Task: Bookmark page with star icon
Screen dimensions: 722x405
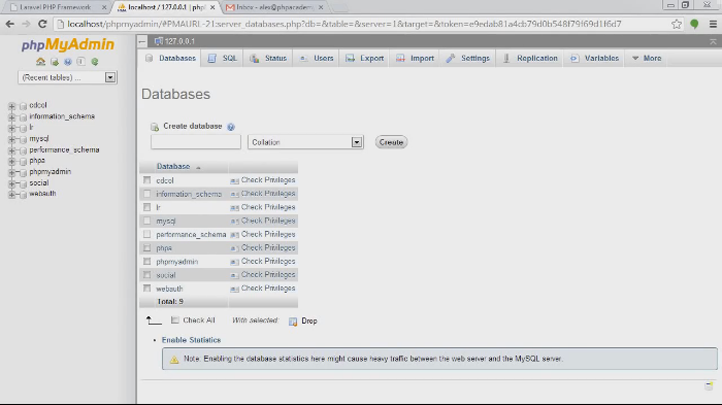Action: [x=676, y=24]
